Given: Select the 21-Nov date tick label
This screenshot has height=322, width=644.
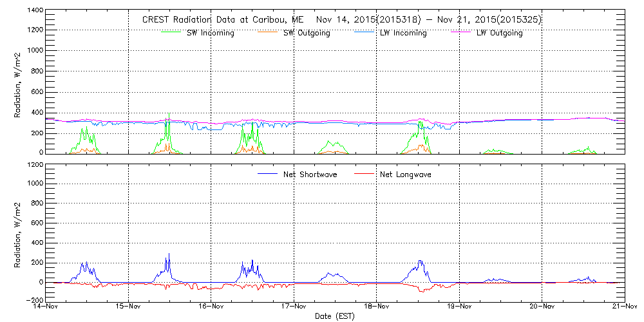Looking at the screenshot, I should point(623,307).
